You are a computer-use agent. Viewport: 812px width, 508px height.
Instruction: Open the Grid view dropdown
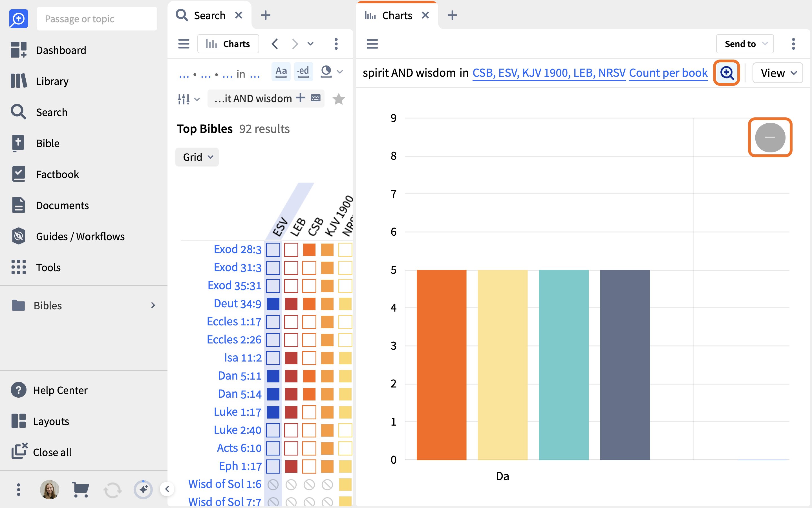tap(197, 157)
